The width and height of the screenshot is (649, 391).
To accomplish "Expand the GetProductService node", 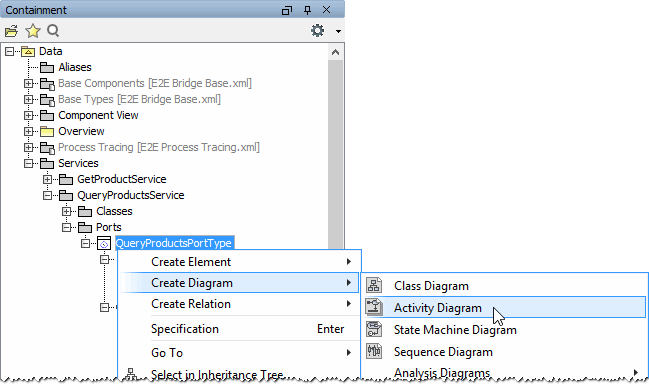I will point(47,180).
